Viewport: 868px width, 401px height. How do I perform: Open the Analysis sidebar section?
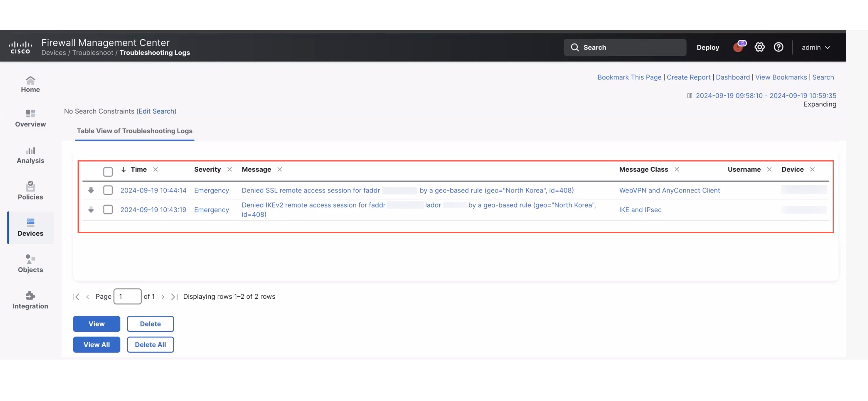pos(30,155)
